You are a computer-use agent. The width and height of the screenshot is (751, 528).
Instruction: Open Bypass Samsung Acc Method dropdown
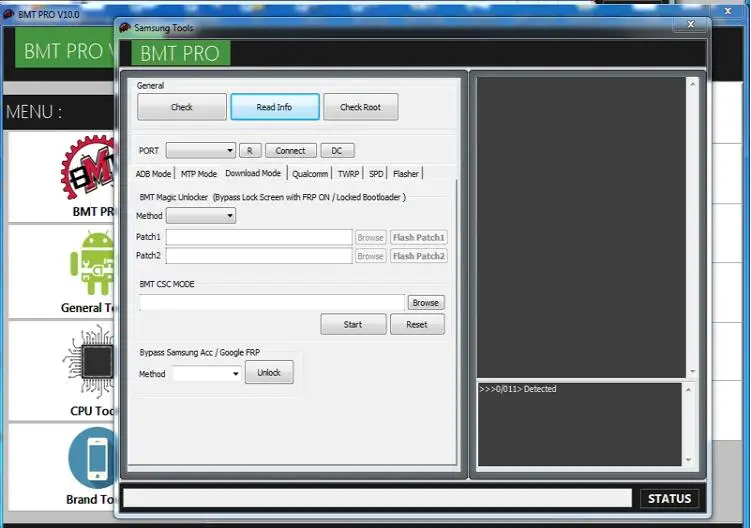(x=206, y=373)
